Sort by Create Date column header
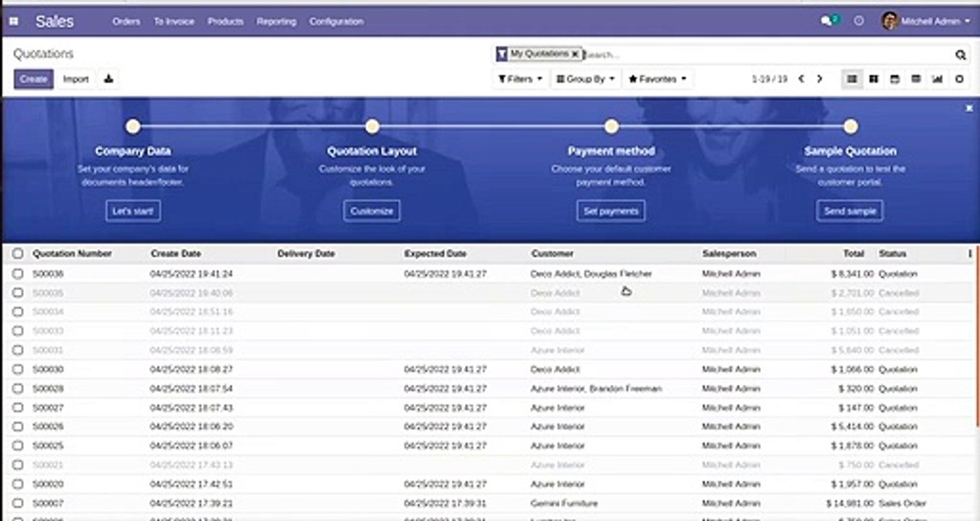Viewport: 980px width, 521px height. point(176,254)
